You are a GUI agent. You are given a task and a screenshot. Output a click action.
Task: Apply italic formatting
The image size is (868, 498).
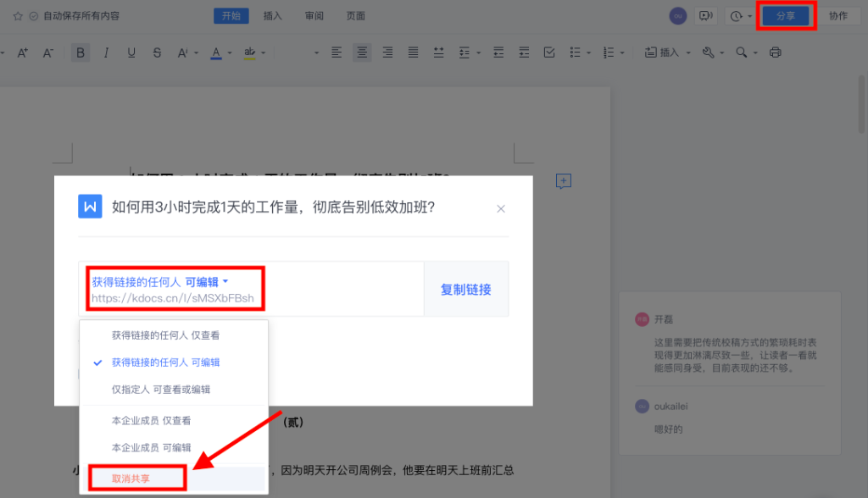(106, 52)
